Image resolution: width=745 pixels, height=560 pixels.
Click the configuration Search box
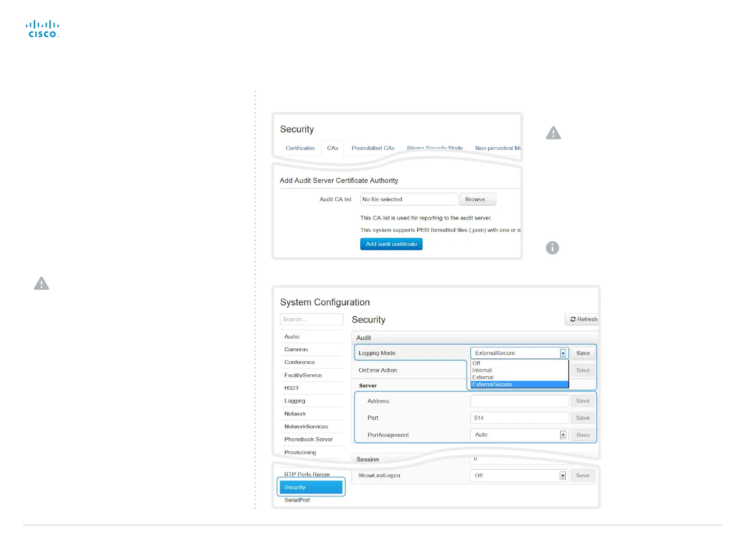(311, 319)
